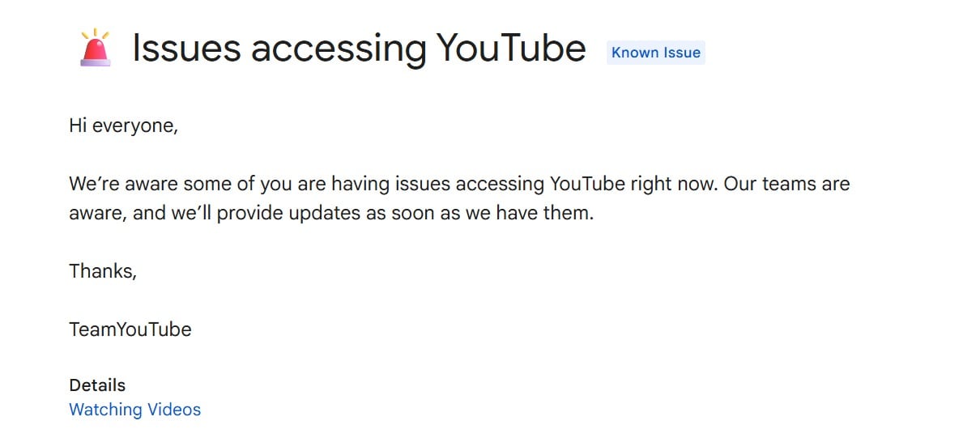
Task: Click the "Our teams are" text
Action: pyautogui.click(x=786, y=184)
